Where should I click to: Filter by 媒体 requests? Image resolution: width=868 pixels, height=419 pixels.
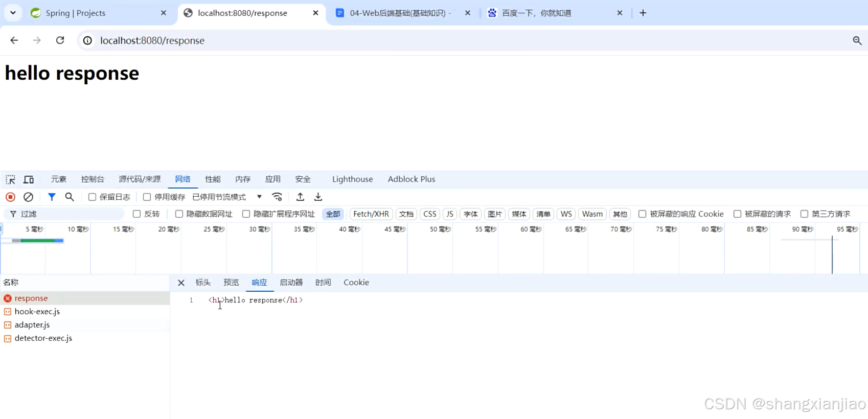[x=519, y=214]
